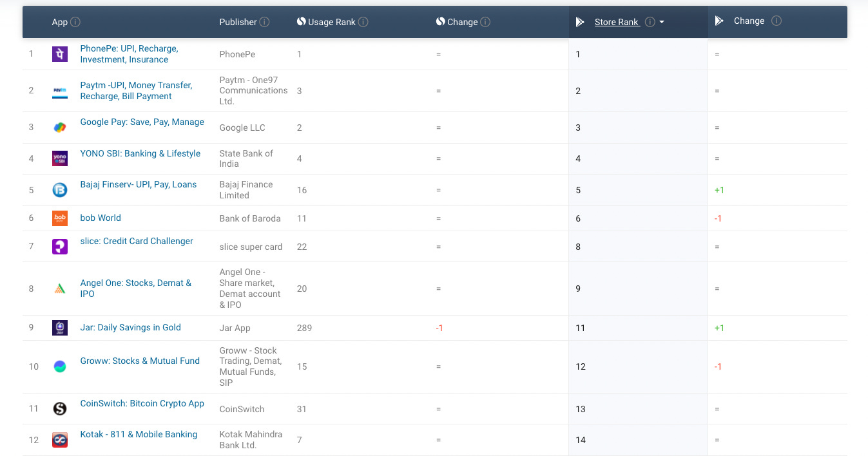The width and height of the screenshot is (868, 456).
Task: Open the Store Rank sort dropdown arrow
Action: [663, 21]
